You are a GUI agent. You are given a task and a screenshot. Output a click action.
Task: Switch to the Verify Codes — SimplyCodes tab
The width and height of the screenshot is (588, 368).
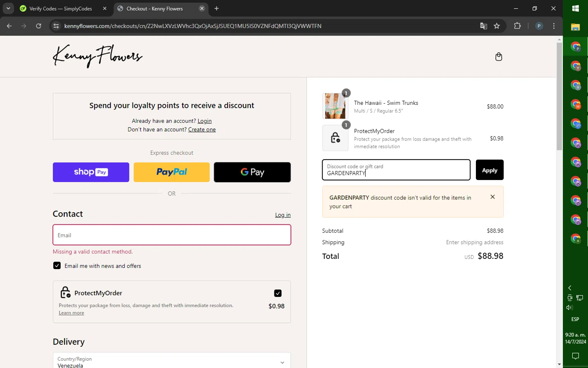61,8
